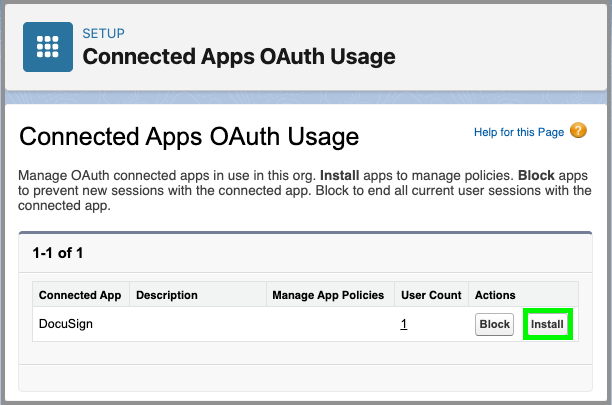
Task: Click the bold banner title beside grid icon
Action: coord(238,56)
